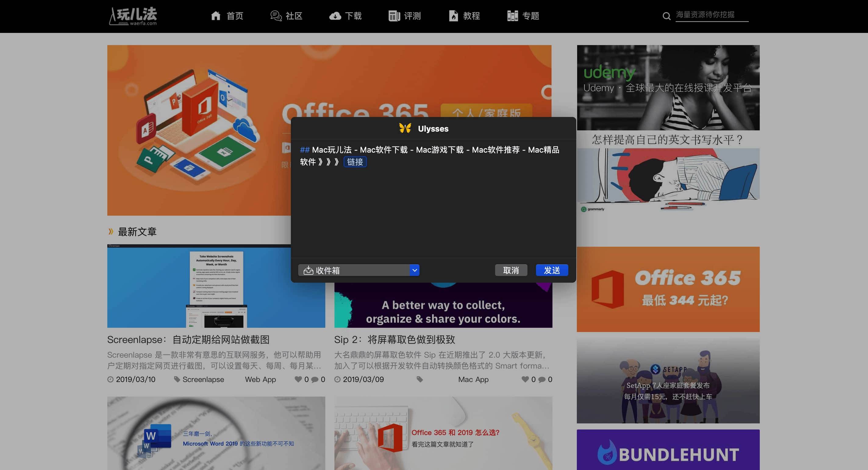868x470 pixels.
Task: Click the Web App category link
Action: [260, 379]
